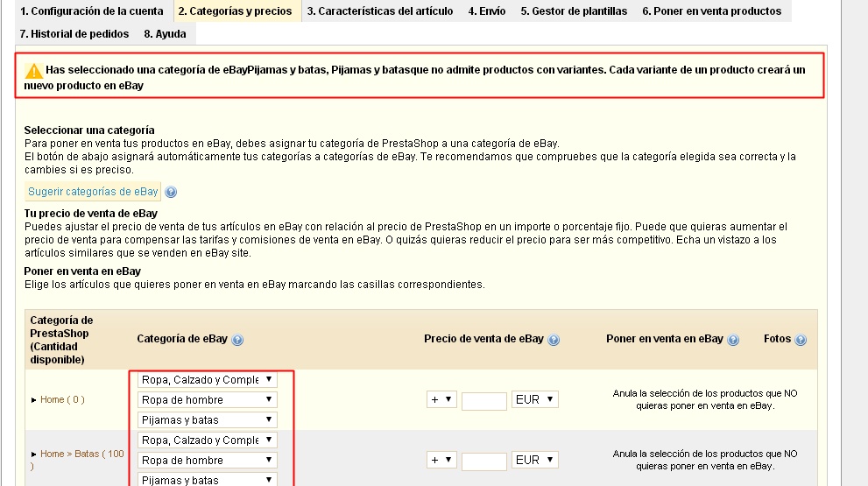This screenshot has height=486, width=868.
Task: Open help icon beside Sugerir categorías de eBay
Action: click(x=171, y=192)
